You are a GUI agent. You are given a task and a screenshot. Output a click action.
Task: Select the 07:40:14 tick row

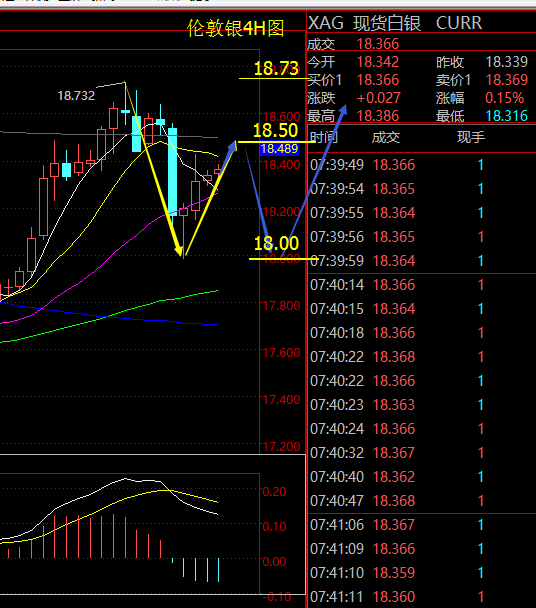(x=421, y=285)
